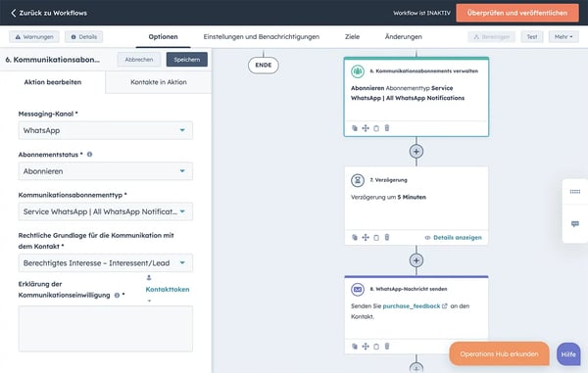
Task: Clipboard icon on WhatsApp-Nachricht card
Action: [x=376, y=346]
